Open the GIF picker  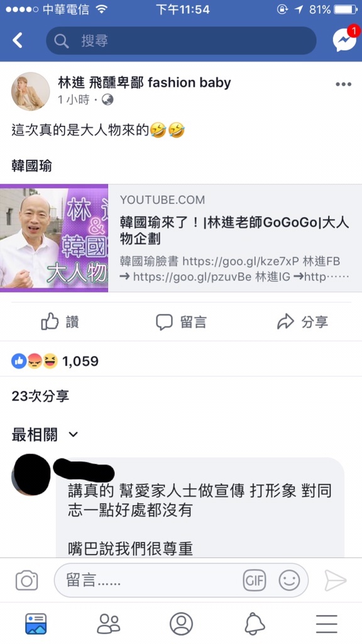tap(254, 580)
